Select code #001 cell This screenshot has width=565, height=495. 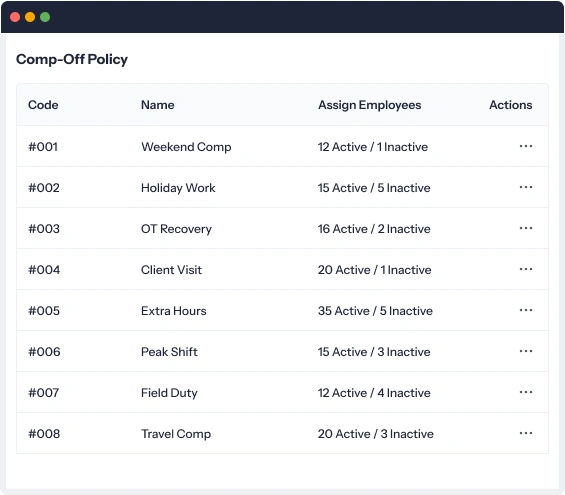click(43, 147)
